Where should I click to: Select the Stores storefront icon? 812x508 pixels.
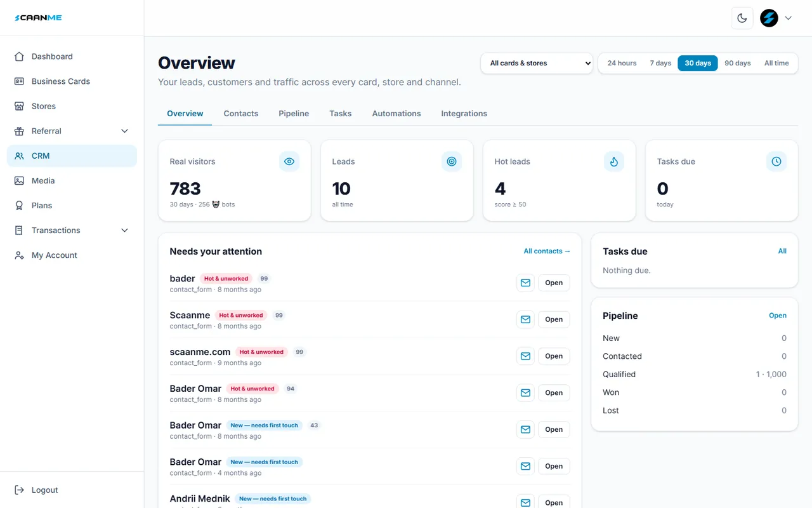click(x=20, y=106)
